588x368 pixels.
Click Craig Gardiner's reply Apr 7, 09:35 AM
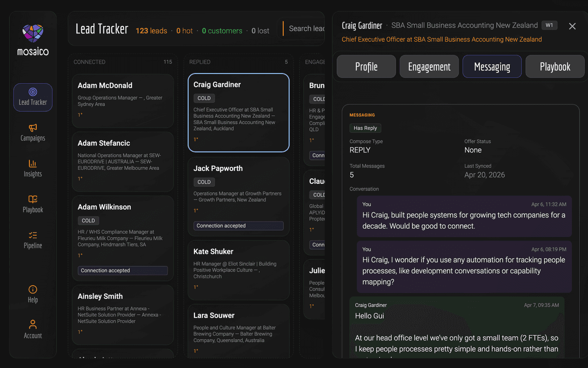point(457,327)
